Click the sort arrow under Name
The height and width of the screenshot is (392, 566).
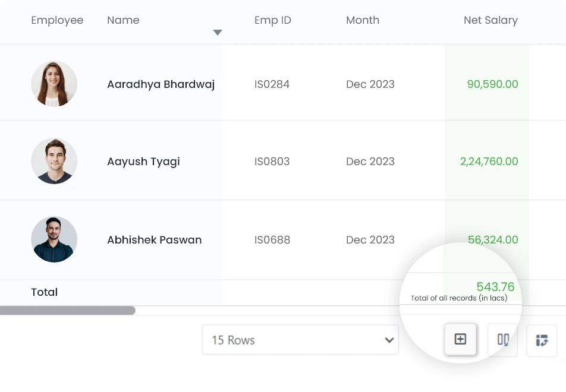pyautogui.click(x=218, y=33)
